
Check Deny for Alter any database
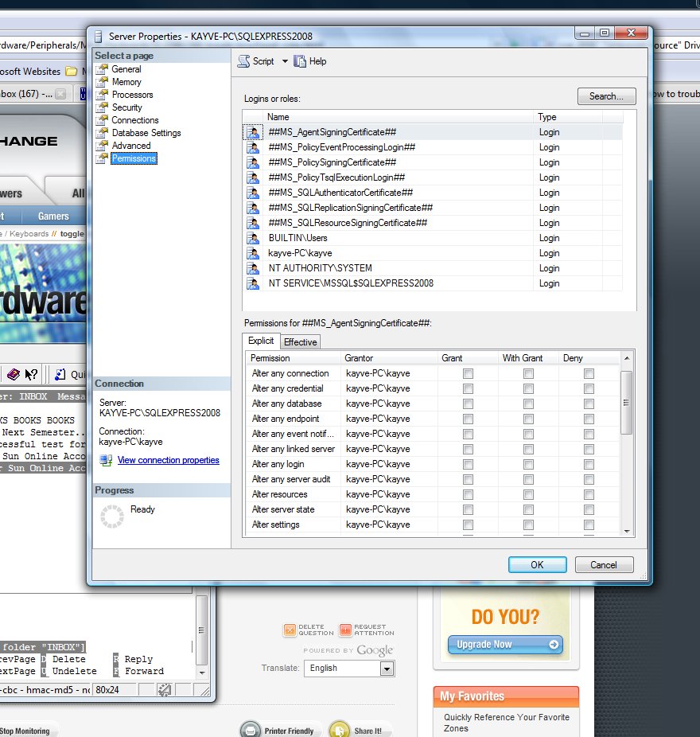tap(589, 404)
